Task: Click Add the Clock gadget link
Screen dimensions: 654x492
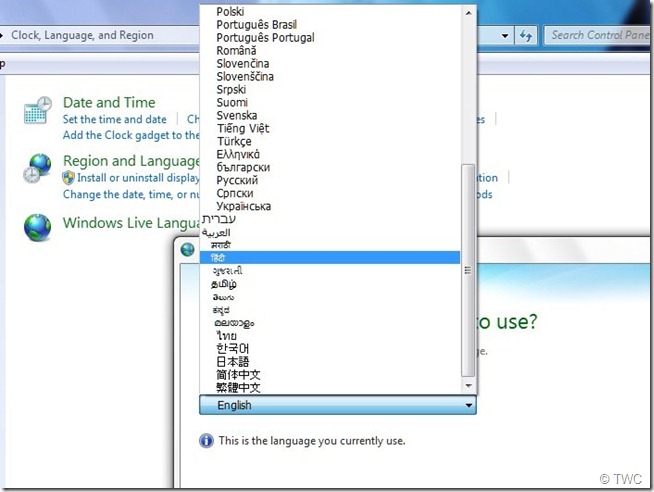Action: 131,135
